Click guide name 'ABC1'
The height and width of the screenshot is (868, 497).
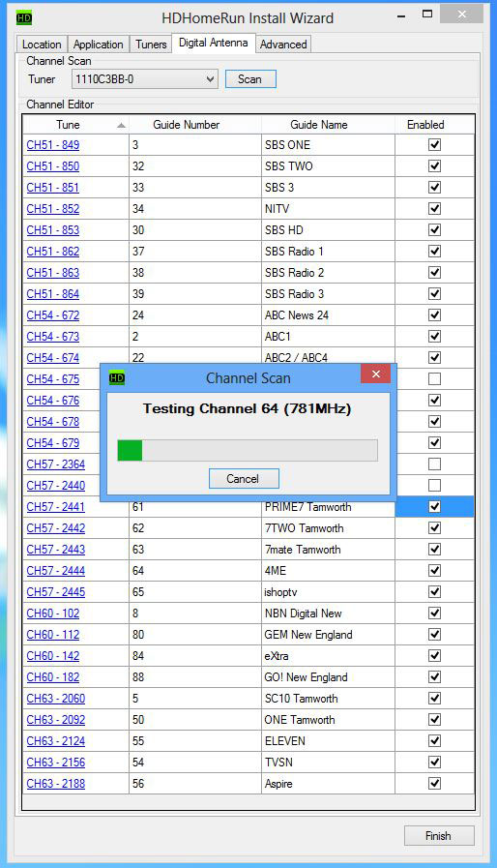tap(328, 337)
